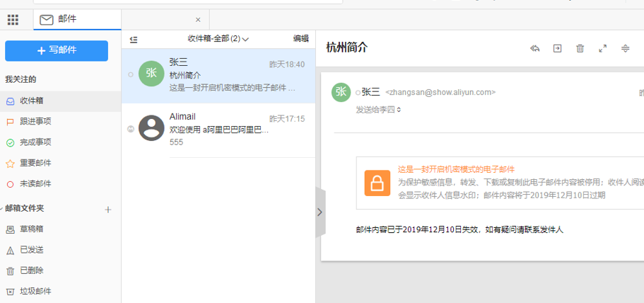This screenshot has width=644, height=303.
Task: Toggle status marker on the Alimail message
Action: click(x=130, y=129)
